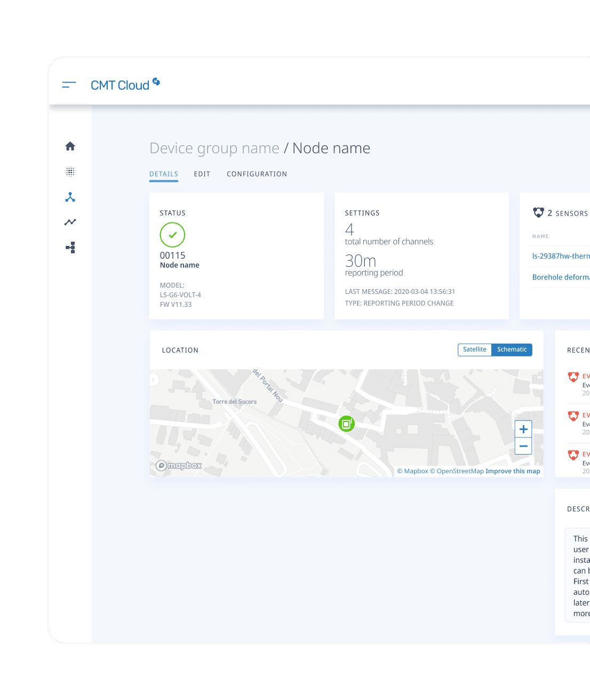The width and height of the screenshot is (590, 700).
Task: Click the Mapbox logo on map
Action: tap(179, 466)
